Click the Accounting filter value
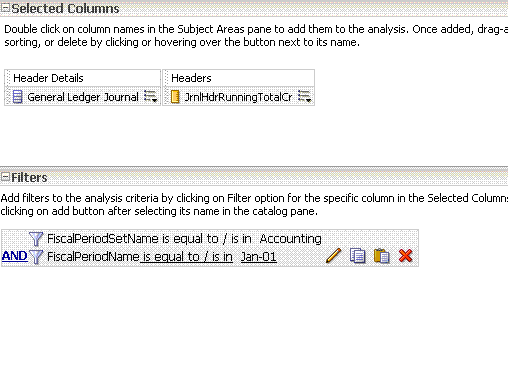 click(291, 239)
